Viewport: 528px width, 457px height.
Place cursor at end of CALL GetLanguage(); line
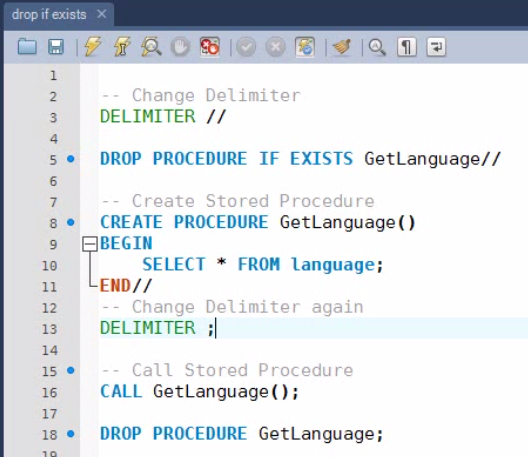tap(299, 392)
